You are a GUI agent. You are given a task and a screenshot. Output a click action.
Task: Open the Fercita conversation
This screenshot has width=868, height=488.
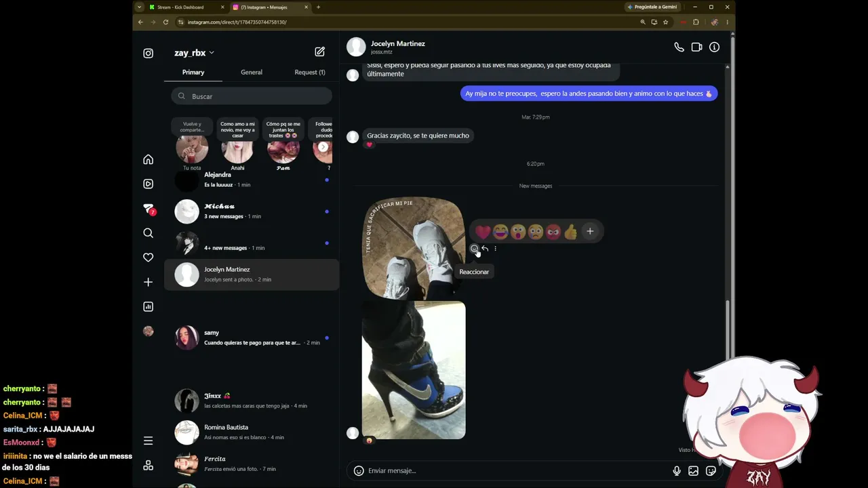[x=252, y=464]
